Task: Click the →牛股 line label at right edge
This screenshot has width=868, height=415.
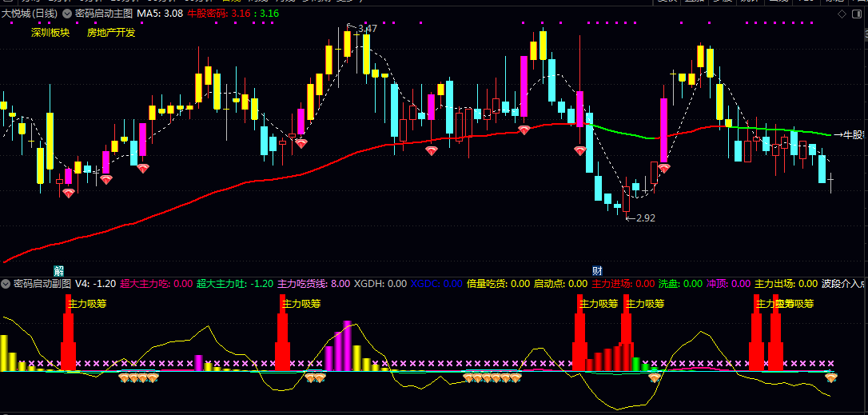Action: click(x=849, y=134)
